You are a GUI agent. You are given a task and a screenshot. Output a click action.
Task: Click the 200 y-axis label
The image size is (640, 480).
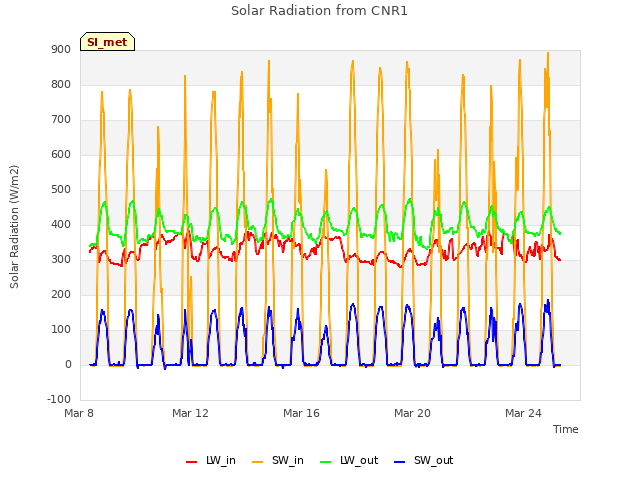pos(61,295)
